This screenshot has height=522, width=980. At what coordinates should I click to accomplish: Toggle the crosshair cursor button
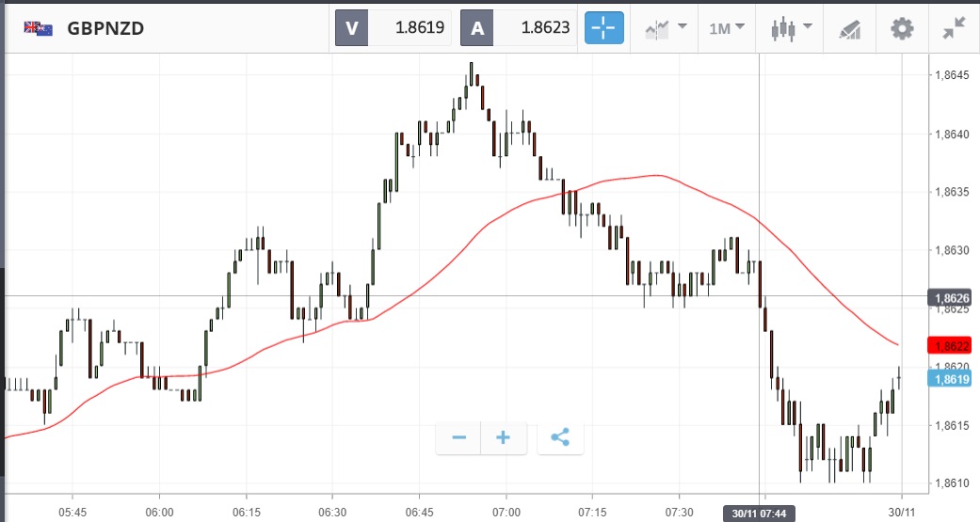[604, 28]
